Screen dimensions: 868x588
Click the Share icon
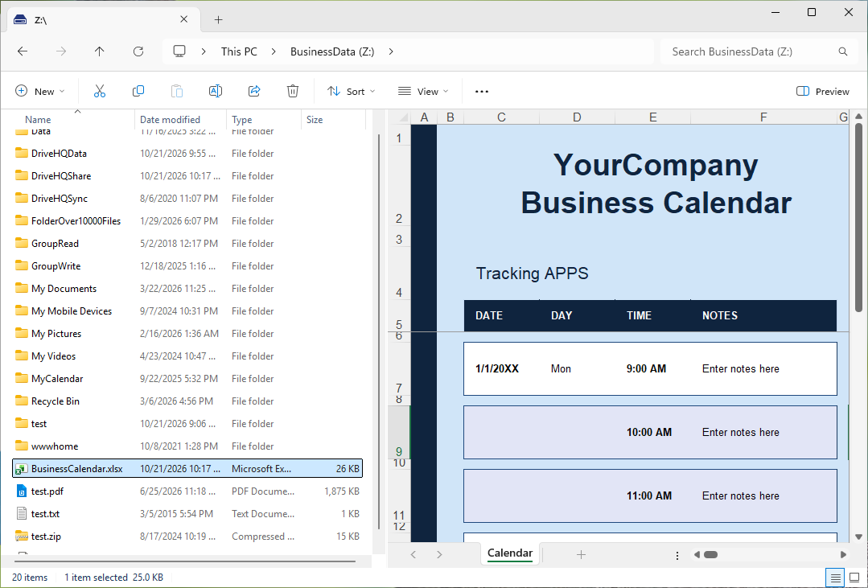click(x=254, y=92)
